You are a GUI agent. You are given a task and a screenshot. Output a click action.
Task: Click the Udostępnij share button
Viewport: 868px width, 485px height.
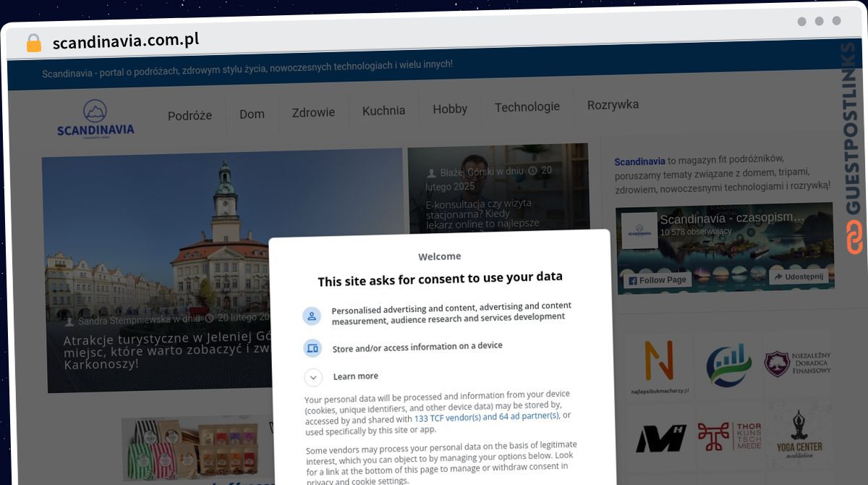point(799,277)
